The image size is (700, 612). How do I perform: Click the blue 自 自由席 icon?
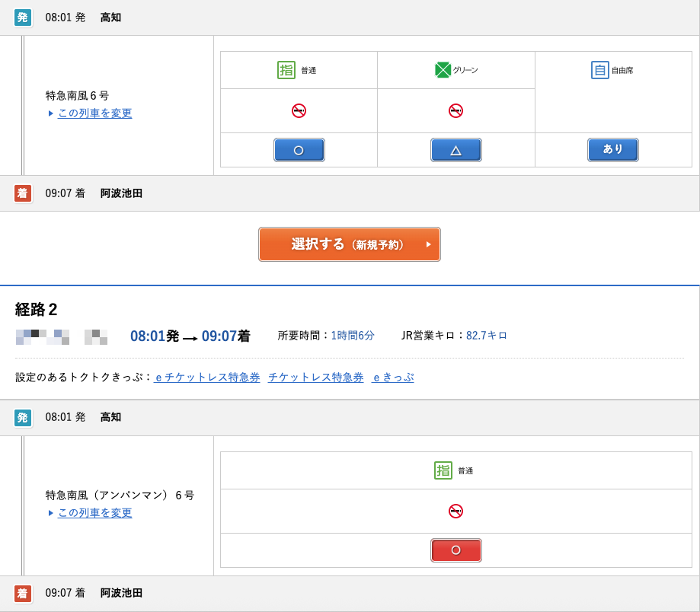tap(600, 70)
